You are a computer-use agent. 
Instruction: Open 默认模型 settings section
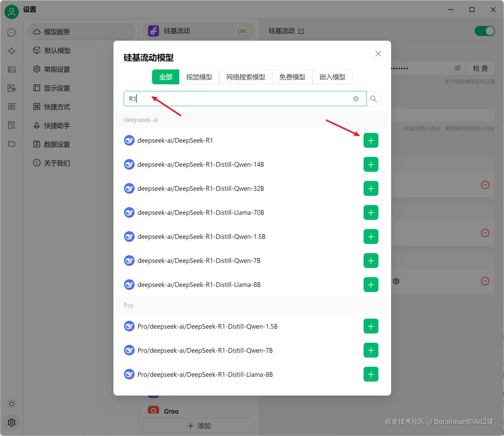pos(81,50)
